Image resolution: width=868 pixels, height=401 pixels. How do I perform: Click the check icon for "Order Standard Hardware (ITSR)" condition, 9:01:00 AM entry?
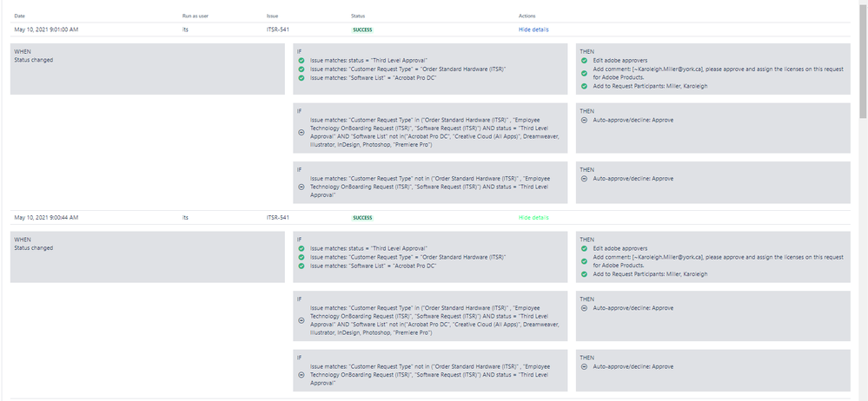301,69
